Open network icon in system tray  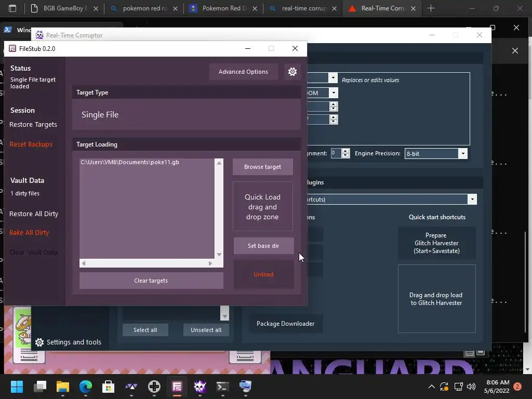pyautogui.click(x=459, y=387)
